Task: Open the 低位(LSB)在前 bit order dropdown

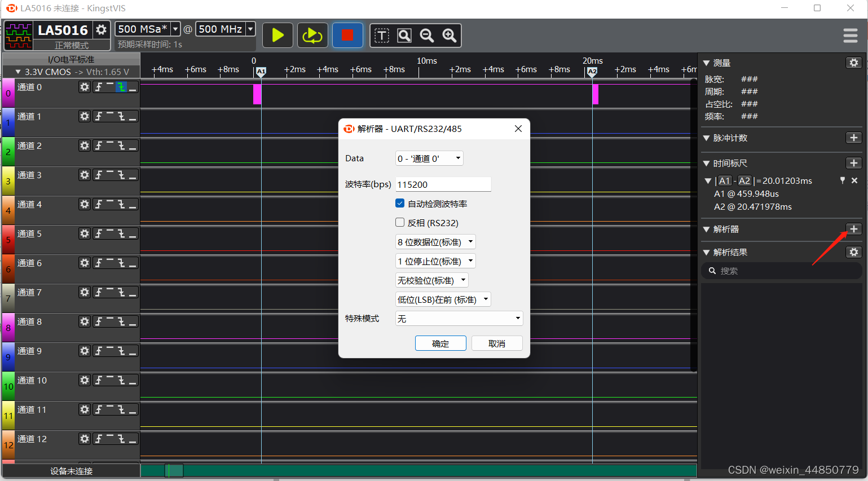Action: click(443, 299)
